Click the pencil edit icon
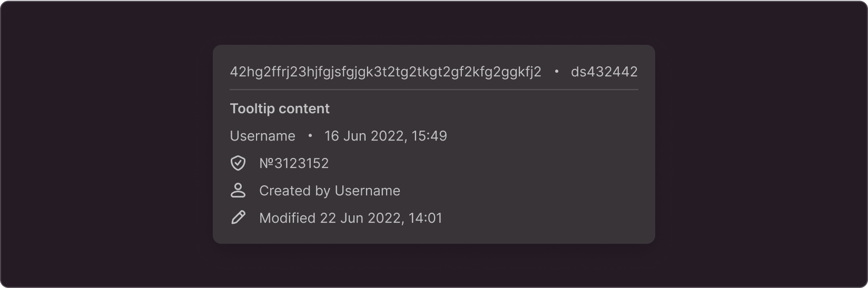This screenshot has height=288, width=868. (238, 218)
